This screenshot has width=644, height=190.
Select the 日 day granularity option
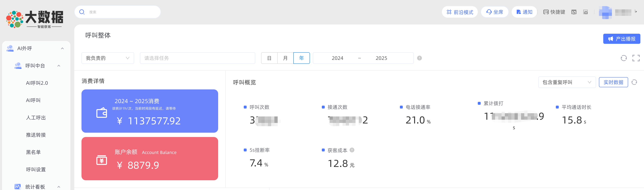pyautogui.click(x=269, y=58)
